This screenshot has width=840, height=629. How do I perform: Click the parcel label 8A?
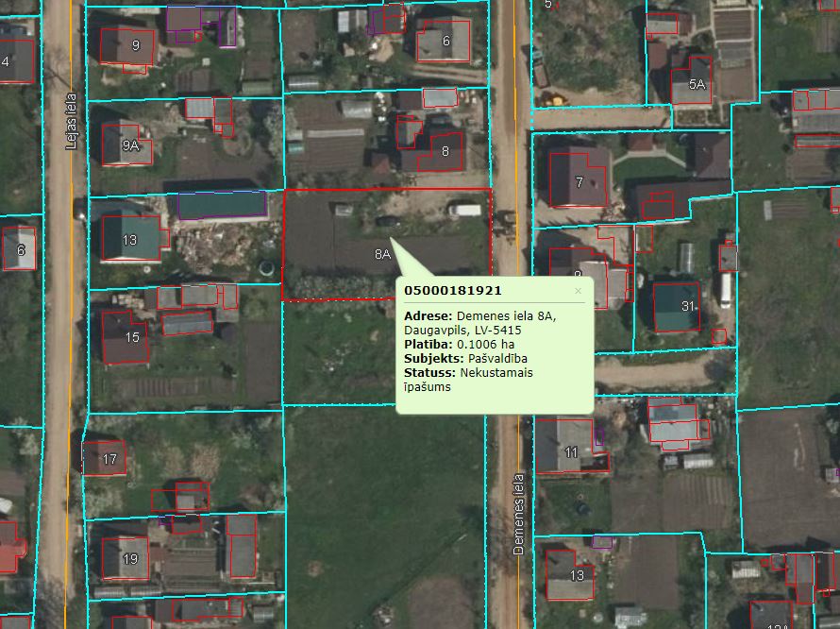[x=382, y=254]
